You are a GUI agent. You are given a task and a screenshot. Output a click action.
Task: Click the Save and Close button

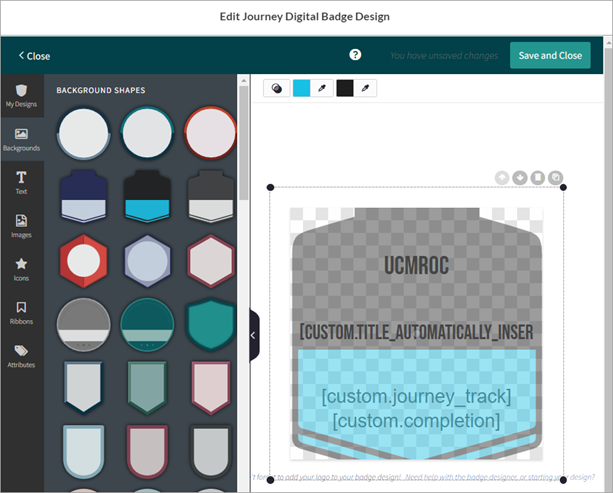[x=550, y=55]
